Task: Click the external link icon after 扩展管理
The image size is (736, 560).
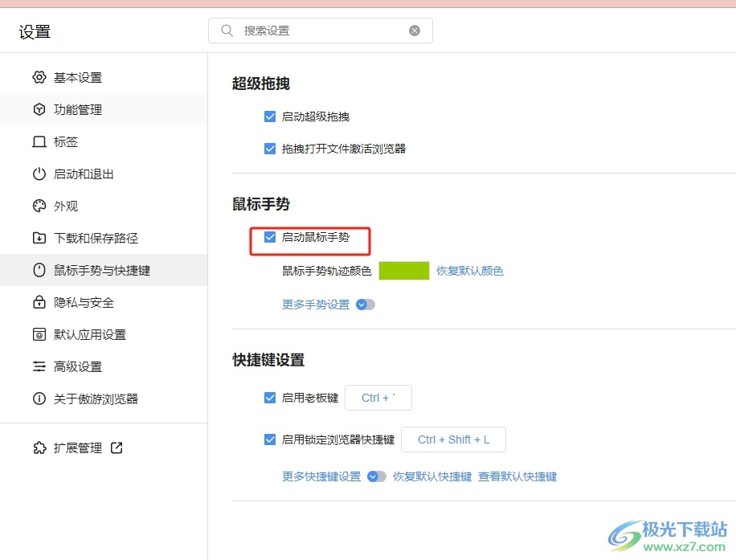Action: pos(117,448)
